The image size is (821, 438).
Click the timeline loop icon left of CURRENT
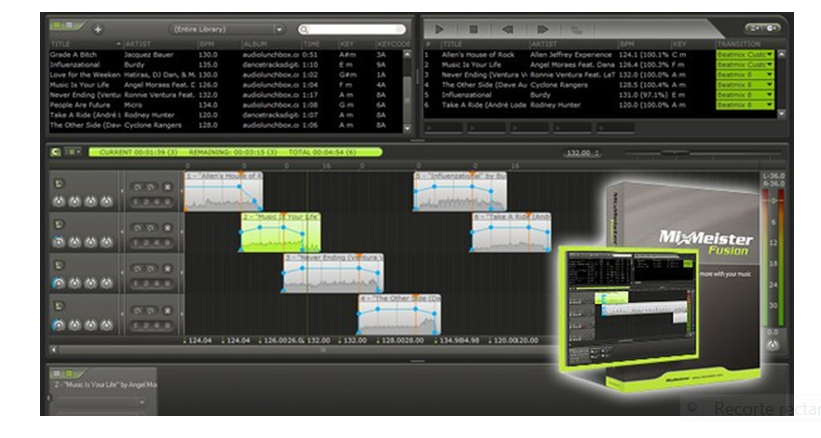(x=57, y=152)
